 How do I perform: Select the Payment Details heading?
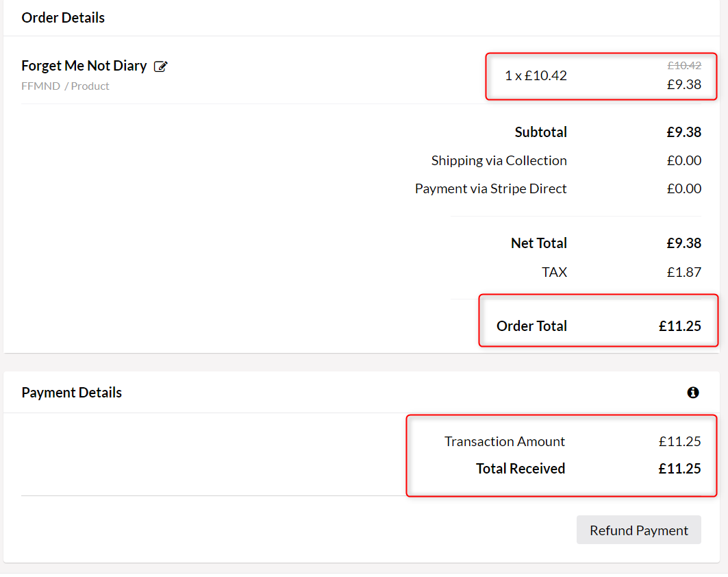71,393
